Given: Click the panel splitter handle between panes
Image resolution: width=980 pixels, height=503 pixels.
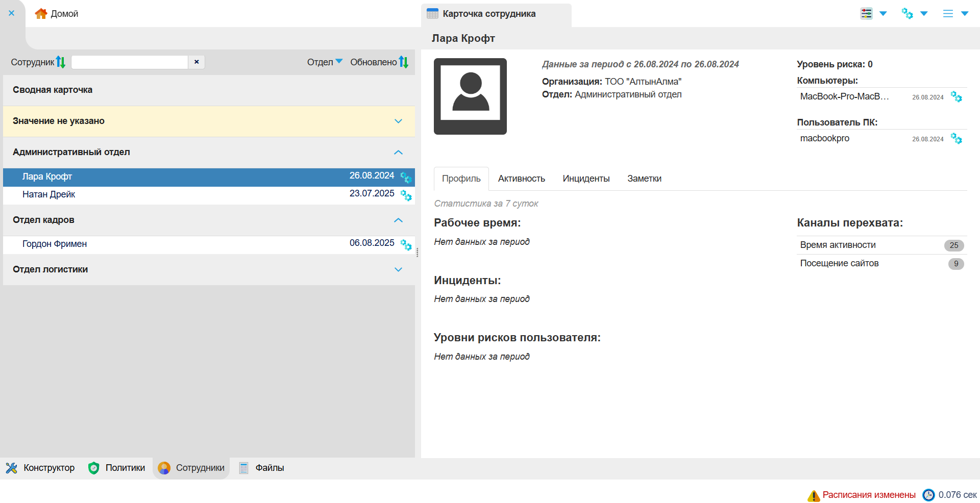Looking at the screenshot, I should 418,253.
